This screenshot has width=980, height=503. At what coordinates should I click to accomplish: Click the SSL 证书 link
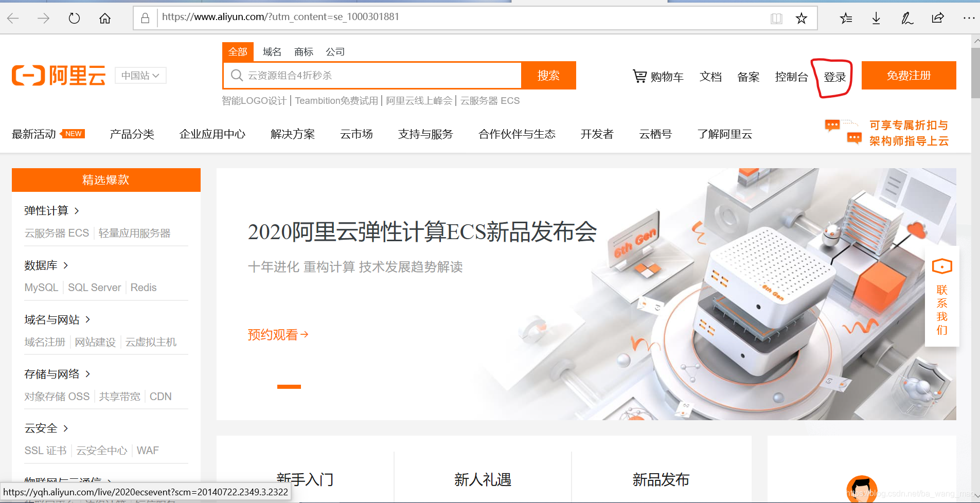[x=45, y=451]
